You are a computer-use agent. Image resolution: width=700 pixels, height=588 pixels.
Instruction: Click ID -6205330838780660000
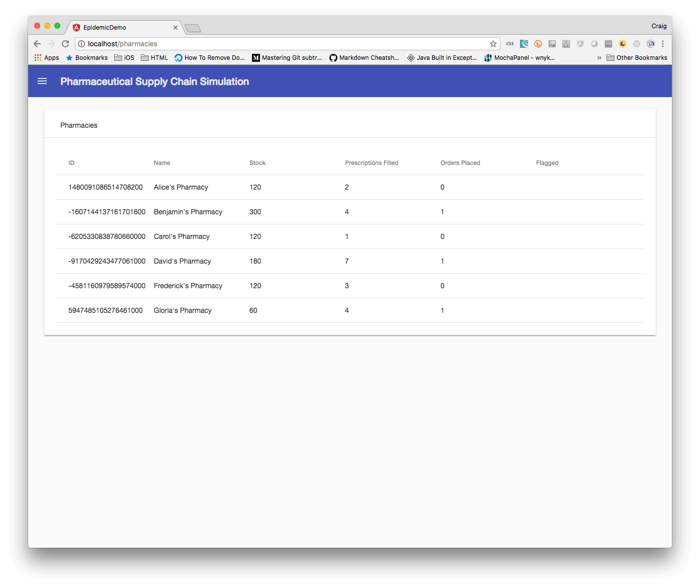tap(107, 236)
